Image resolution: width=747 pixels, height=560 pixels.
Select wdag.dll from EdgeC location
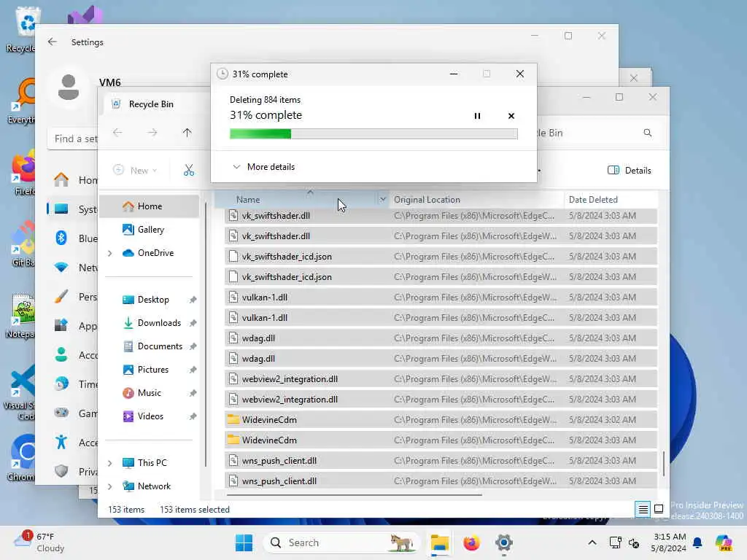(441, 338)
